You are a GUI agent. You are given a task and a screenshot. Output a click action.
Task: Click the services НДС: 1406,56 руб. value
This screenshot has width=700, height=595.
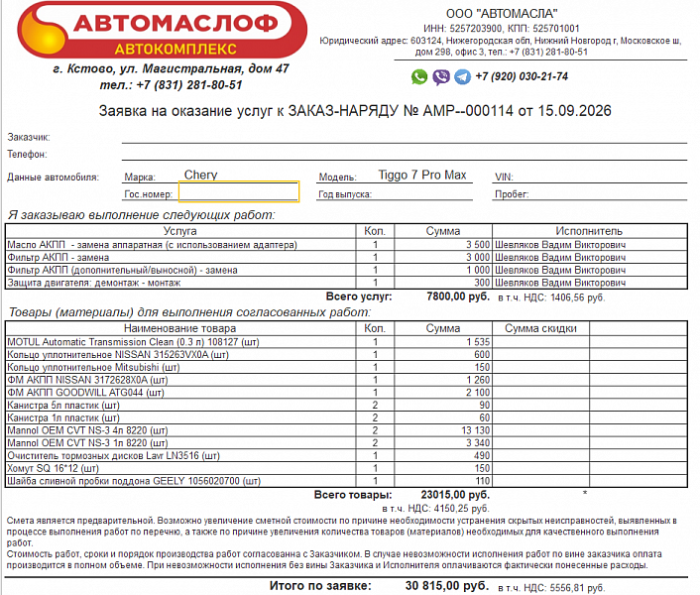coord(551,297)
